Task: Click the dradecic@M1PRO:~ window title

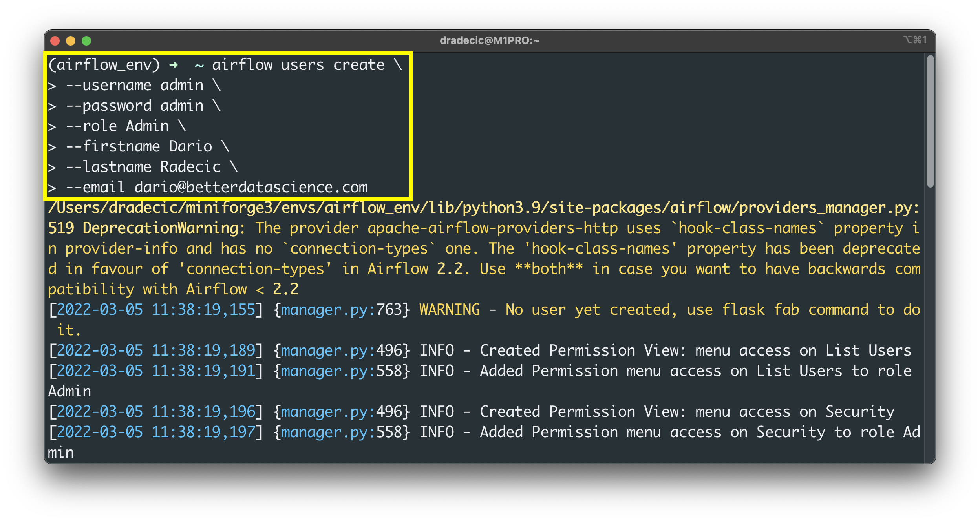Action: (490, 40)
